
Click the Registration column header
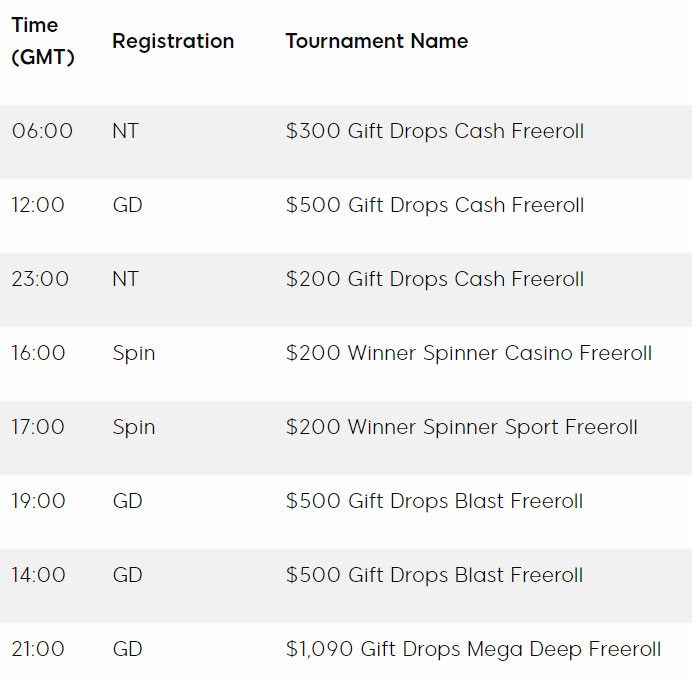pyautogui.click(x=173, y=41)
